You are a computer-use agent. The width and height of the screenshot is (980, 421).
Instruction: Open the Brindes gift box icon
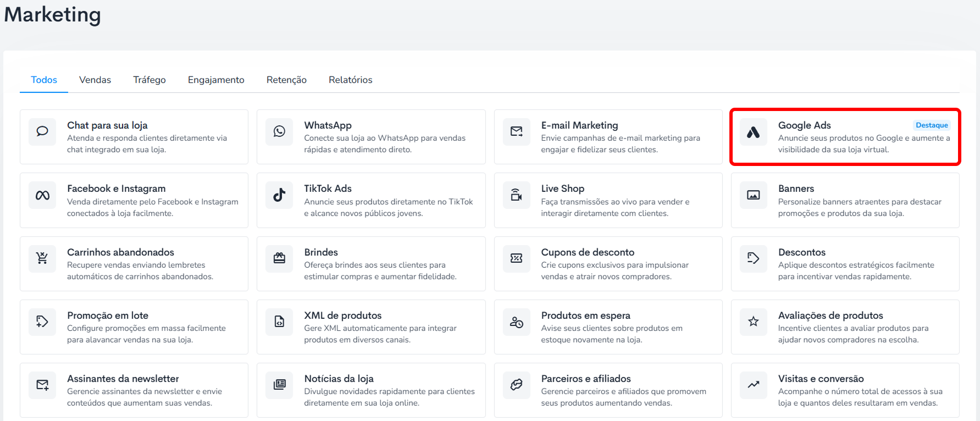[x=279, y=258]
